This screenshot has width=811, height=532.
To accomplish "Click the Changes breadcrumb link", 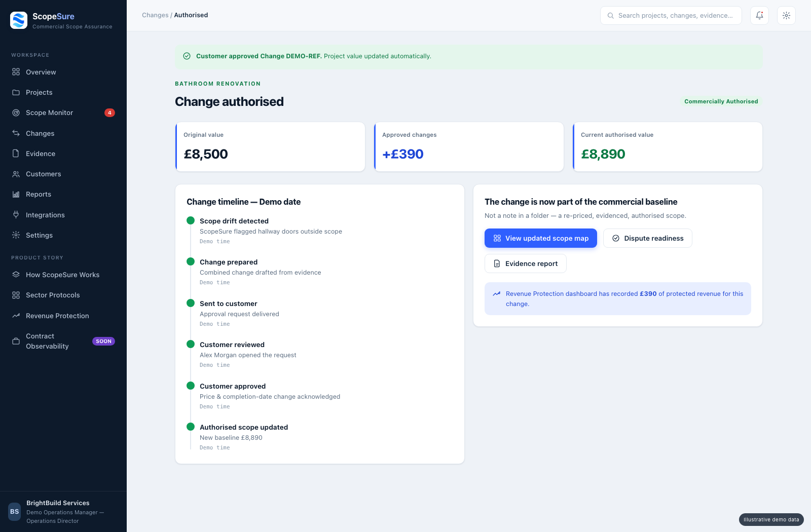I will coord(155,15).
